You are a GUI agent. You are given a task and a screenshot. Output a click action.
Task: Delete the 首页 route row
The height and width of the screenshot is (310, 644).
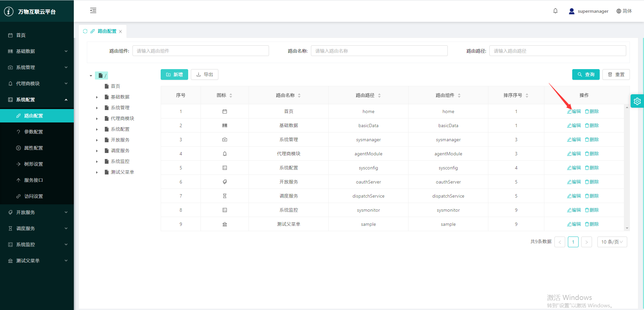[592, 111]
